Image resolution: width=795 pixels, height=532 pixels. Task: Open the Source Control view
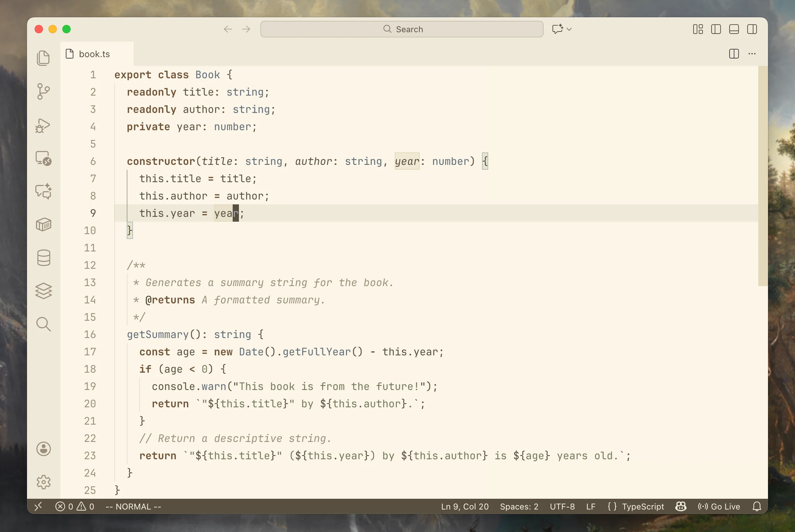tap(43, 91)
